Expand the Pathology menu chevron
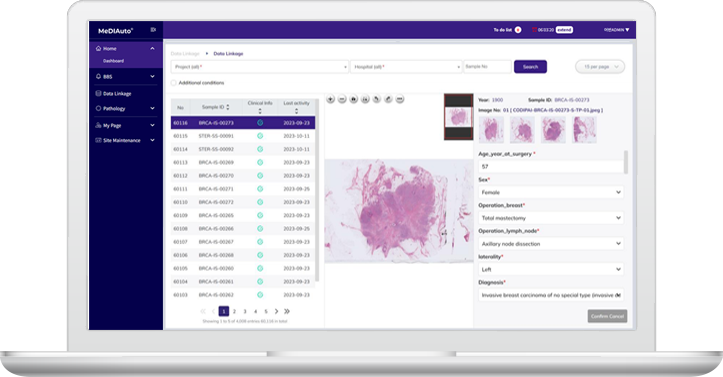Image resolution: width=723 pixels, height=377 pixels. pos(152,108)
